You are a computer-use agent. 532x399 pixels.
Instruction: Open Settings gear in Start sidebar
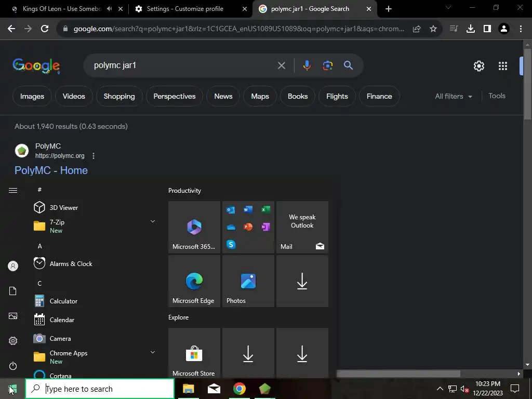point(13,341)
